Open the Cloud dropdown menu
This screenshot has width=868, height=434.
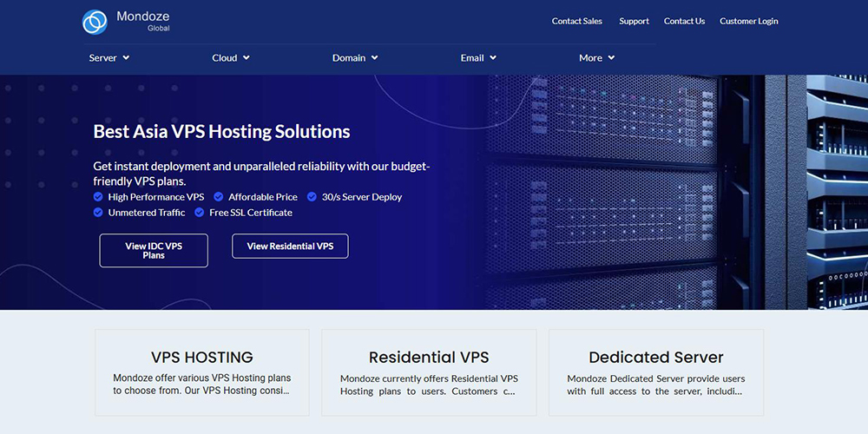tap(231, 57)
